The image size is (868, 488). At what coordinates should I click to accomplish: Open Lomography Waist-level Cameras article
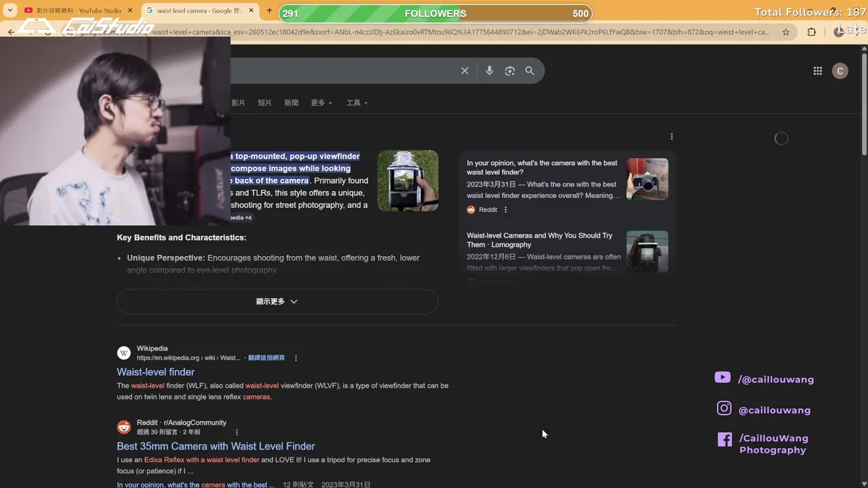point(539,240)
